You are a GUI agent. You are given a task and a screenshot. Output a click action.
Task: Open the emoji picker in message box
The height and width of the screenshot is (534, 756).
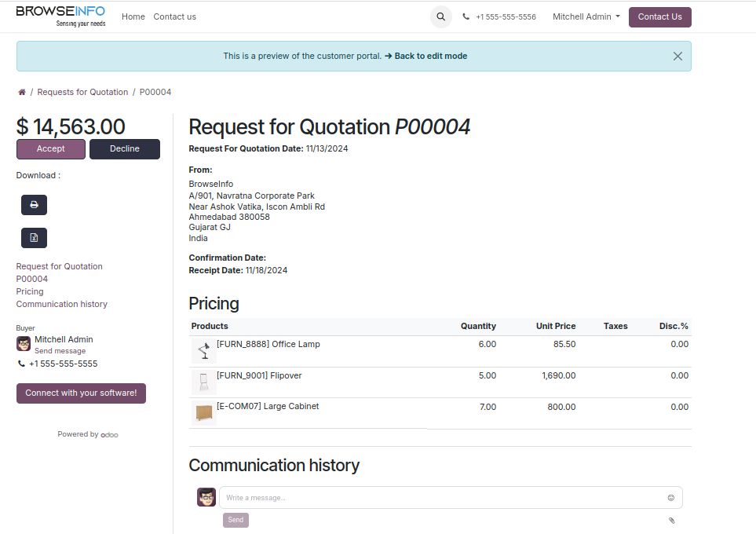[670, 498]
